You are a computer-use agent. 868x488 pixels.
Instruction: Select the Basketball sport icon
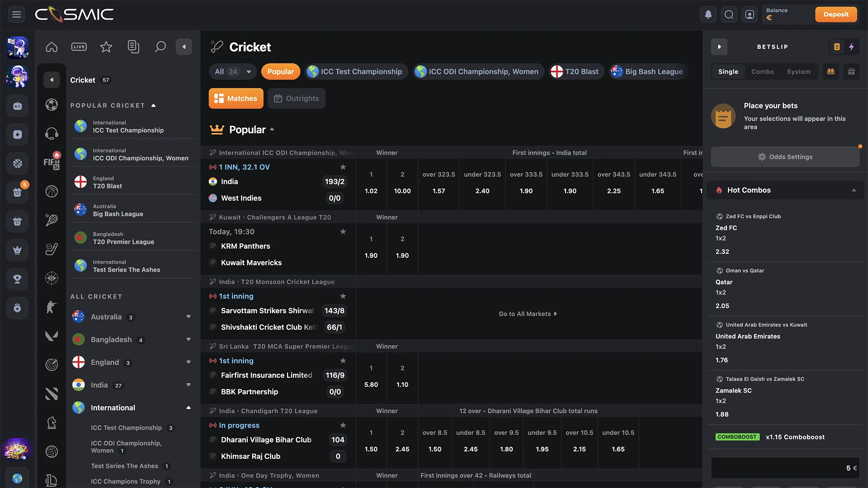coord(52,191)
